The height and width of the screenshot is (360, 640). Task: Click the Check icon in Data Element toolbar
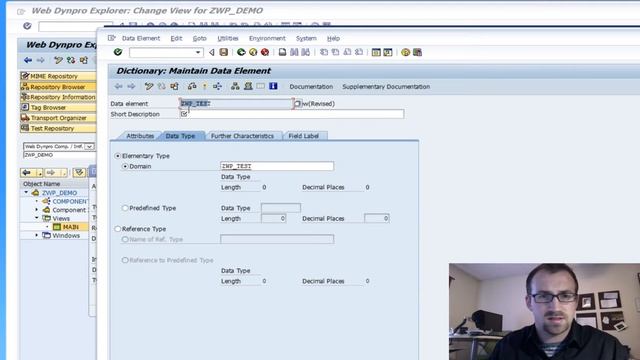192,86
